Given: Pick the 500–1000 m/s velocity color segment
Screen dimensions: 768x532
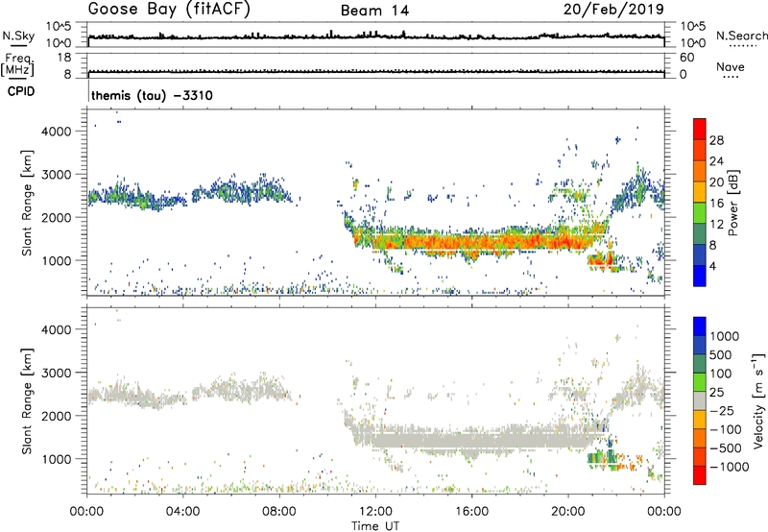Looking at the screenshot, I should click(x=700, y=345).
